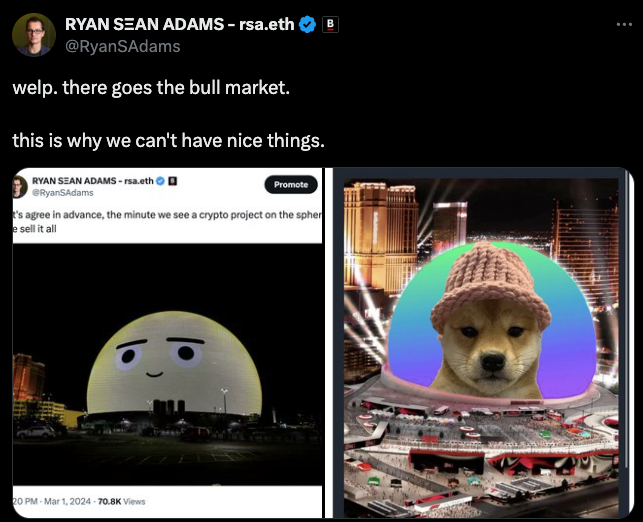Click Ryan Sean Adams profile avatar
The image size is (643, 522).
point(34,35)
